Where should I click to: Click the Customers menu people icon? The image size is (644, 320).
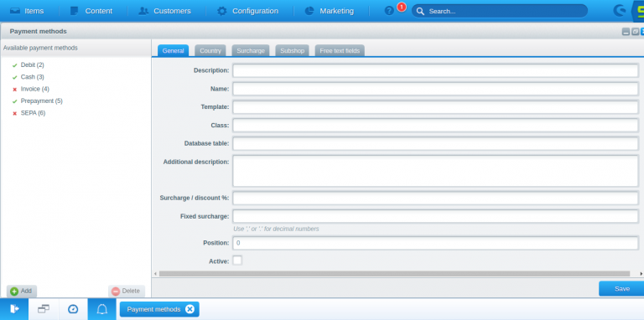tap(143, 11)
